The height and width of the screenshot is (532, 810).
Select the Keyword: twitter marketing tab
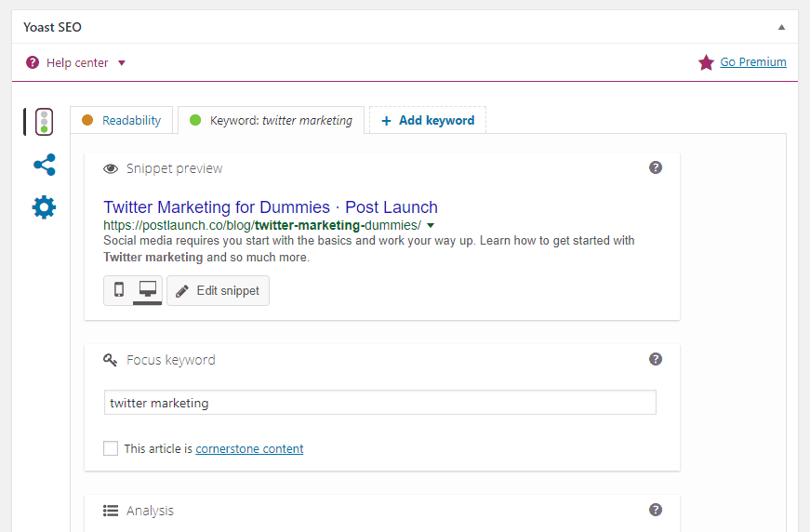(x=272, y=120)
